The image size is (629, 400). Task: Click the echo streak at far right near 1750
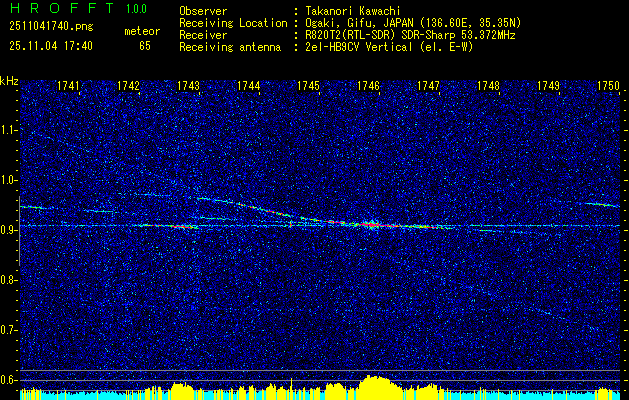click(602, 205)
